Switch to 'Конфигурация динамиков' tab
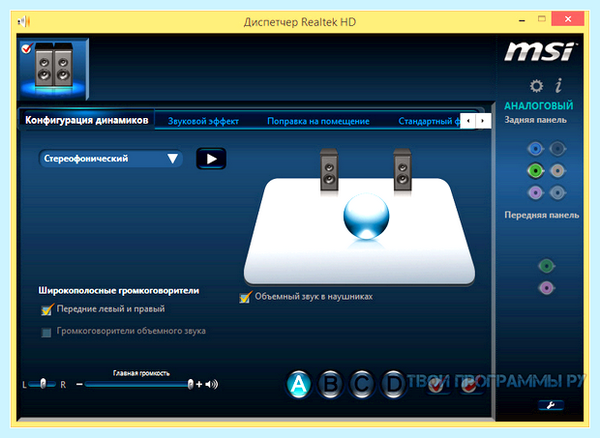 [86, 120]
